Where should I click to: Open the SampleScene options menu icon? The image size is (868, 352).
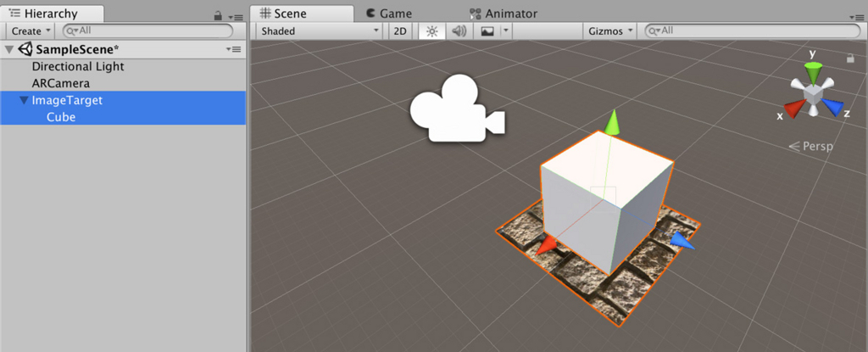pyautogui.click(x=234, y=49)
